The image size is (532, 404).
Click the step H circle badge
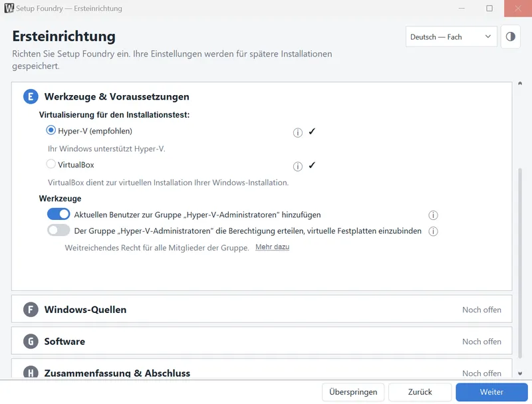[31, 373]
